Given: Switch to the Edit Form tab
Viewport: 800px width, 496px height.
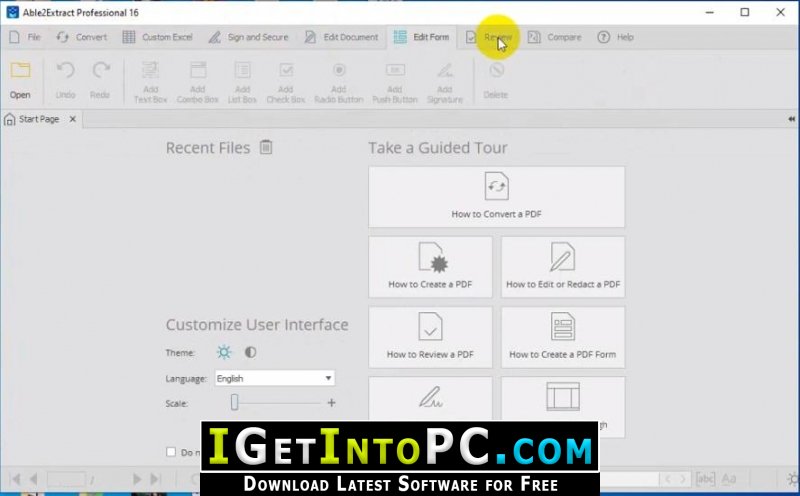Looking at the screenshot, I should click(x=421, y=37).
